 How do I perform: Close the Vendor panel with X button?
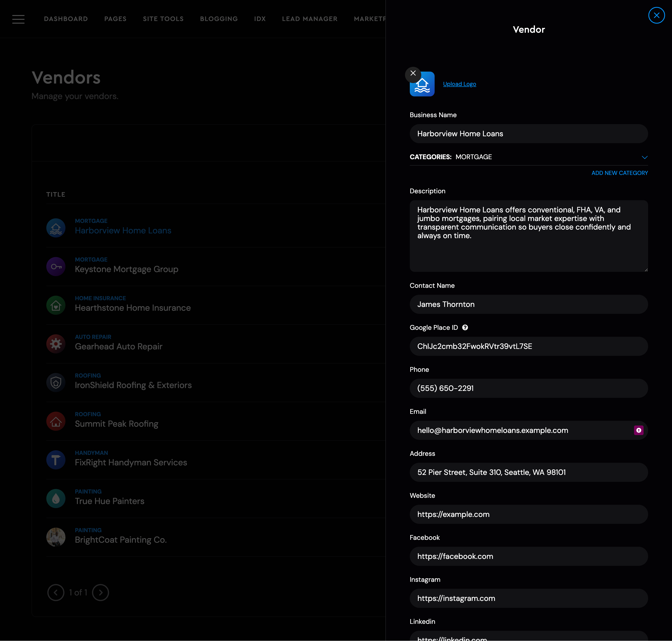656,15
